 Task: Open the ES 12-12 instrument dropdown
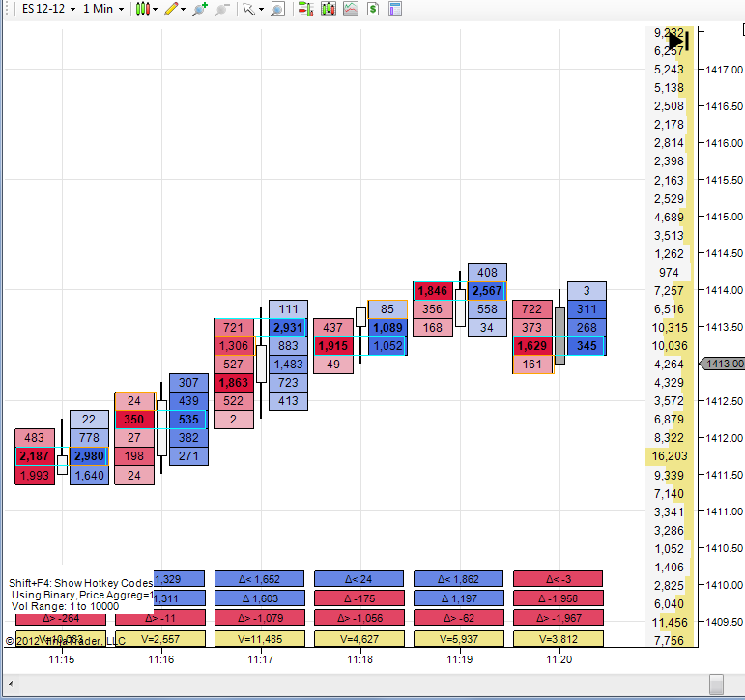(48, 9)
